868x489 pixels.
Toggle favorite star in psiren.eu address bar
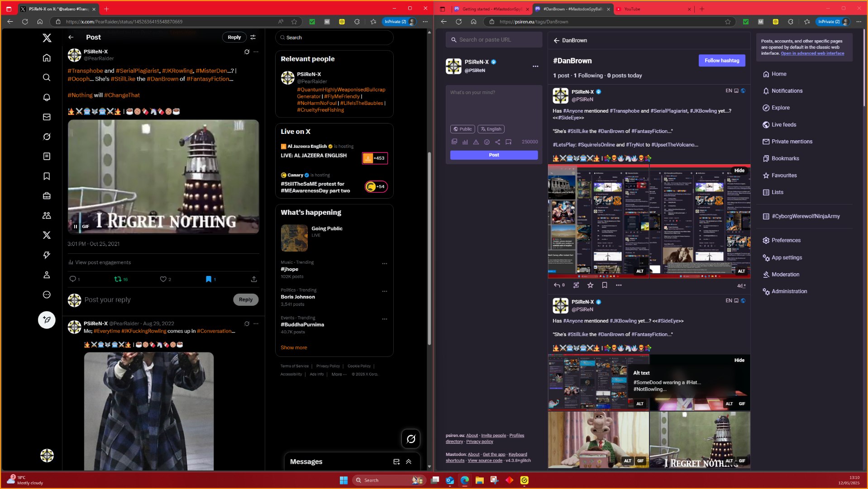tap(728, 21)
